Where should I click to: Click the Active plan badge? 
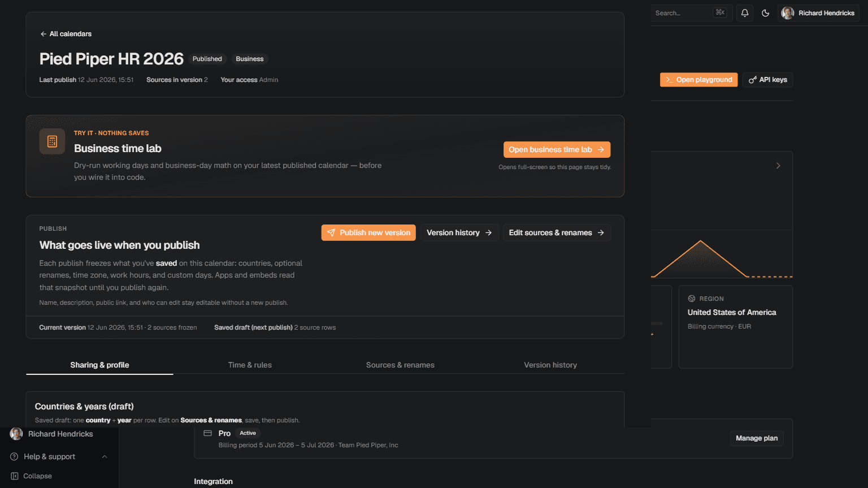coord(248,433)
